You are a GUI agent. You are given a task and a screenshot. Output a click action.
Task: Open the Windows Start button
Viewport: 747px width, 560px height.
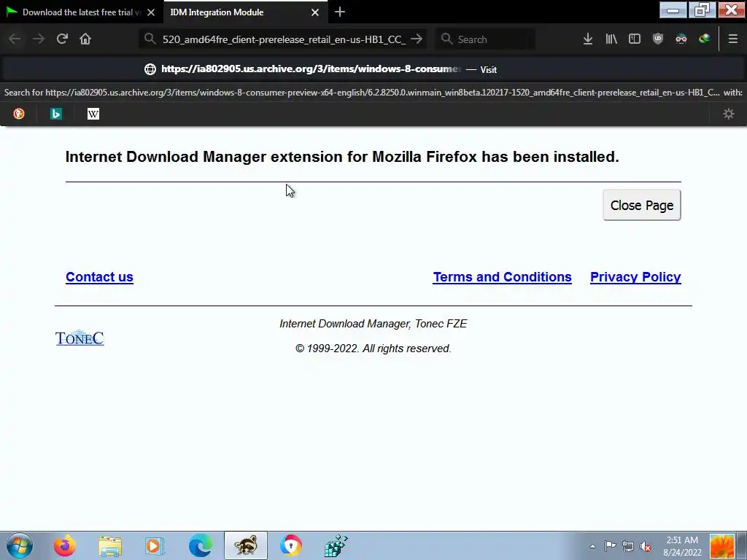(20, 545)
